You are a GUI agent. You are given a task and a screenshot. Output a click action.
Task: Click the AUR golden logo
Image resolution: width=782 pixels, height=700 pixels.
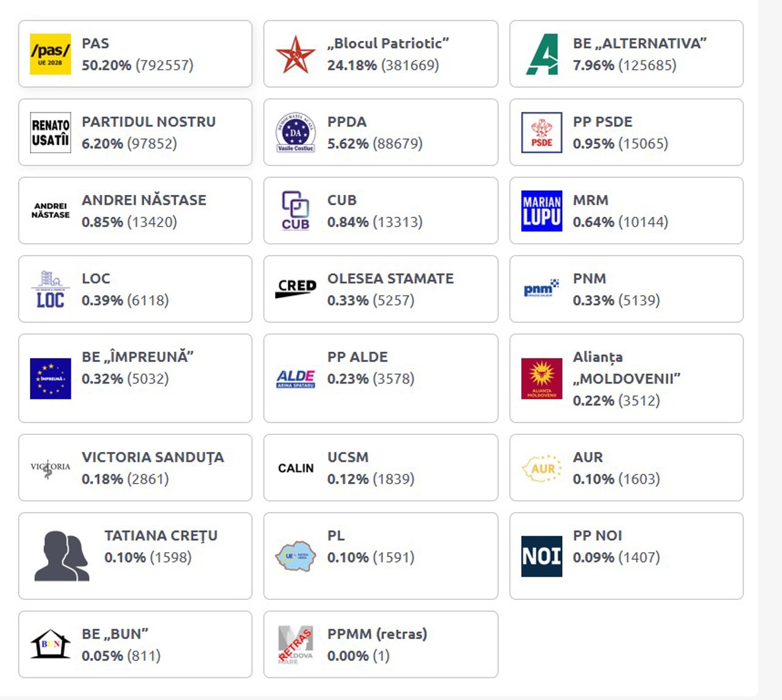pos(542,468)
